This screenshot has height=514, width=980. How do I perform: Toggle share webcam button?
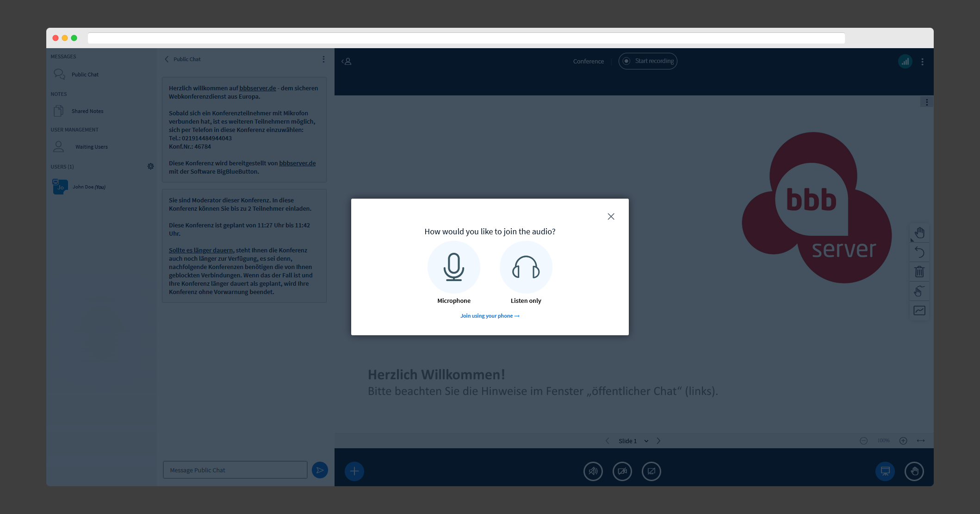click(622, 471)
